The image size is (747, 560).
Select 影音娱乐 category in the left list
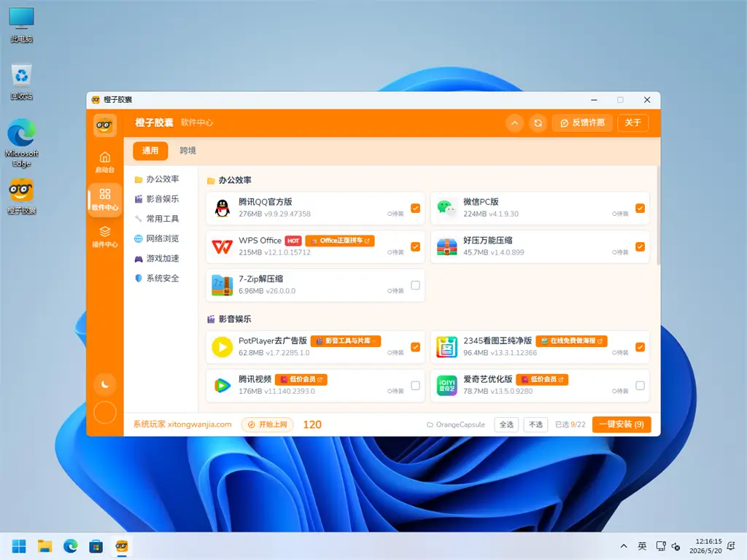(157, 198)
